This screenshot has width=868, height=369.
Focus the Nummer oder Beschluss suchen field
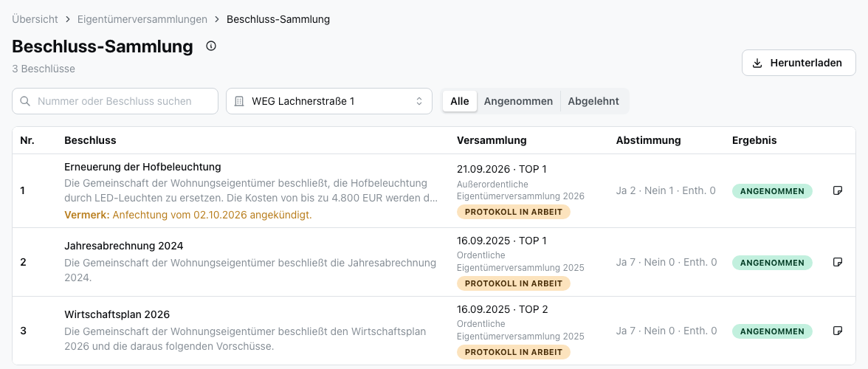115,101
